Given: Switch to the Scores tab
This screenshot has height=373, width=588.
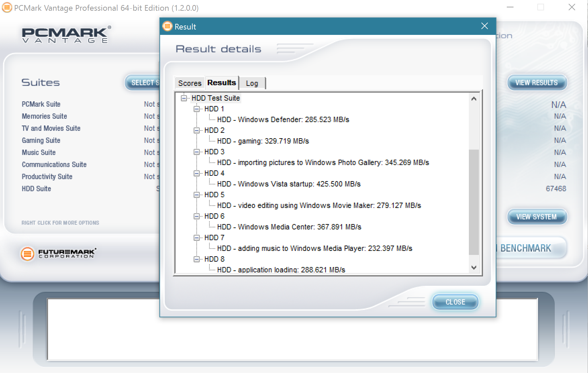Looking at the screenshot, I should 190,83.
